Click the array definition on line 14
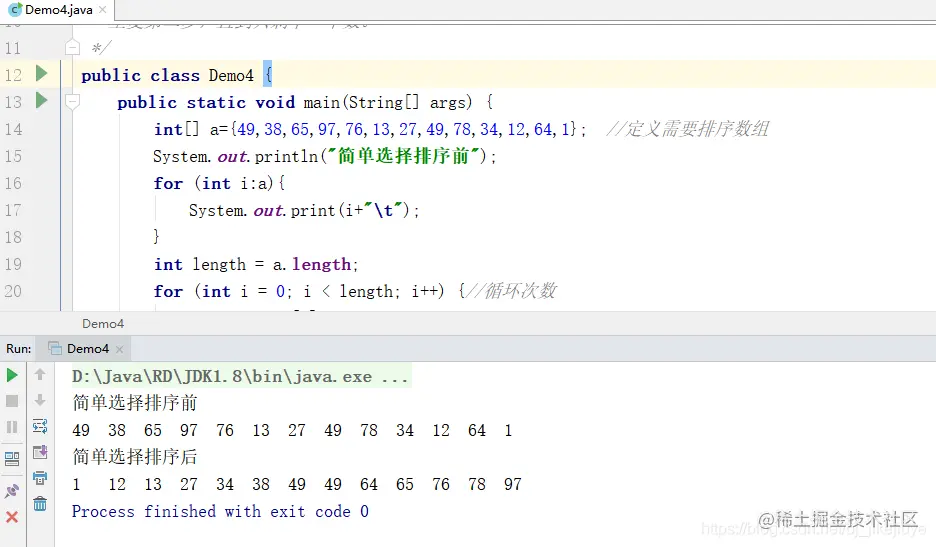936x547 pixels. tap(370, 129)
